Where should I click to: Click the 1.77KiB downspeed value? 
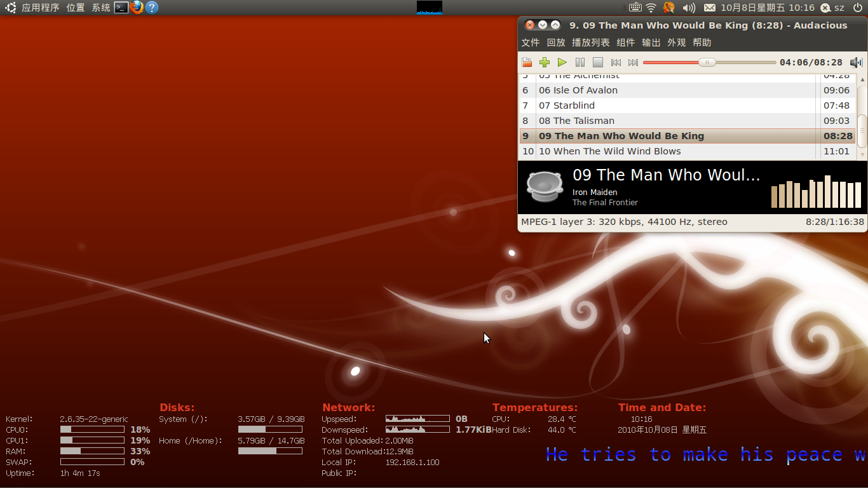(x=473, y=430)
